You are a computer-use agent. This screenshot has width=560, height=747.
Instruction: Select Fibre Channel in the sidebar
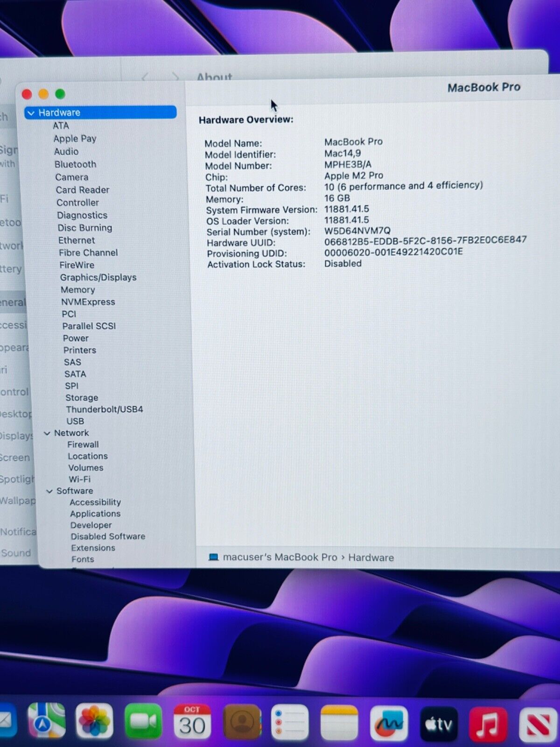point(88,253)
